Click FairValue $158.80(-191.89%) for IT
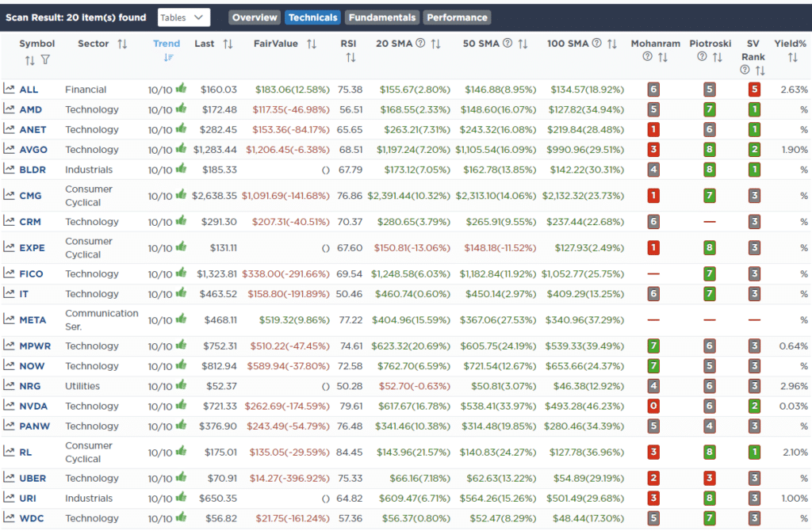The height and width of the screenshot is (531, 812). coord(289,294)
